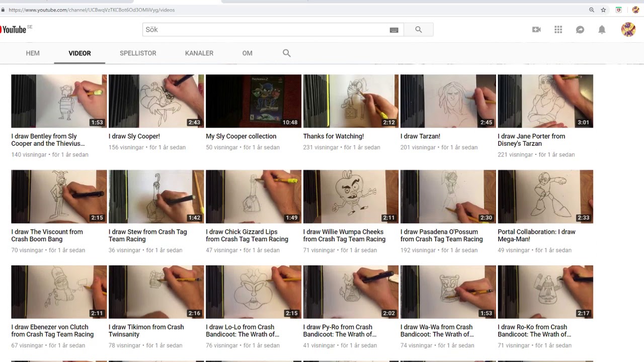The image size is (644, 362).
Task: Open the account avatar menu
Action: tap(628, 30)
